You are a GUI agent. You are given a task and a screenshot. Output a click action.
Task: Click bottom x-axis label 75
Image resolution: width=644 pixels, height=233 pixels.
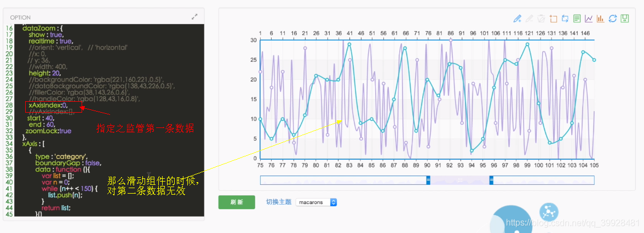260,165
